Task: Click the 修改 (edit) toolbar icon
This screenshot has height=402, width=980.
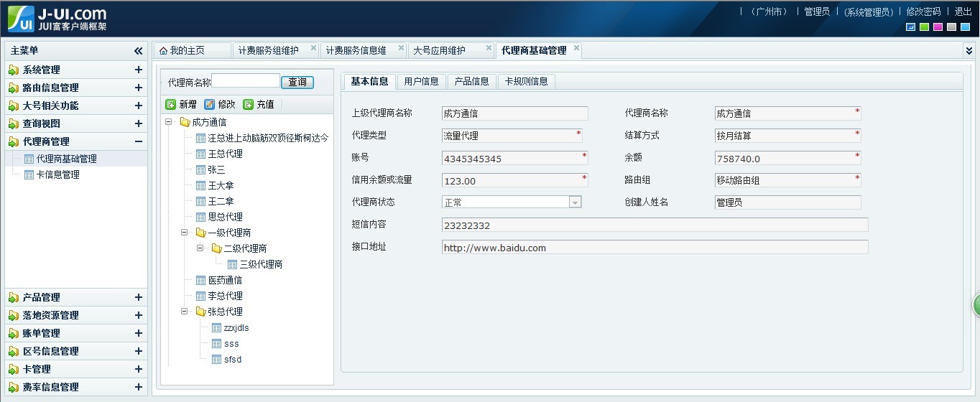Action: coord(210,104)
